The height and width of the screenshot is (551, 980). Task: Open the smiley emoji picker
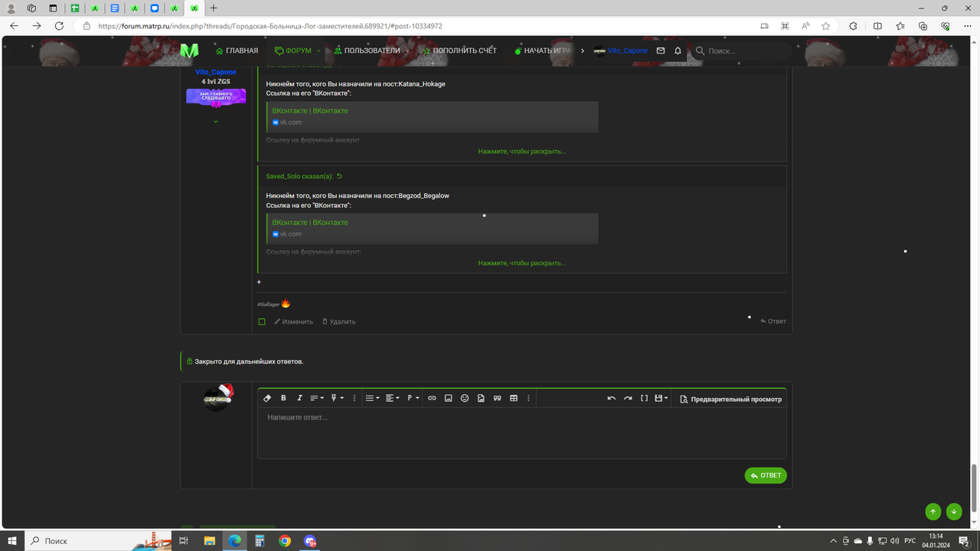point(465,398)
